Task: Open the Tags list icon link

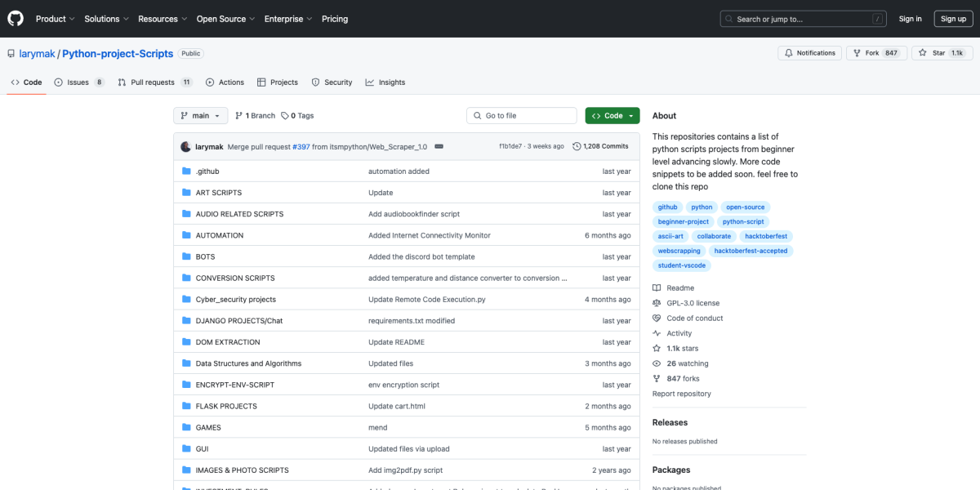Action: (285, 116)
